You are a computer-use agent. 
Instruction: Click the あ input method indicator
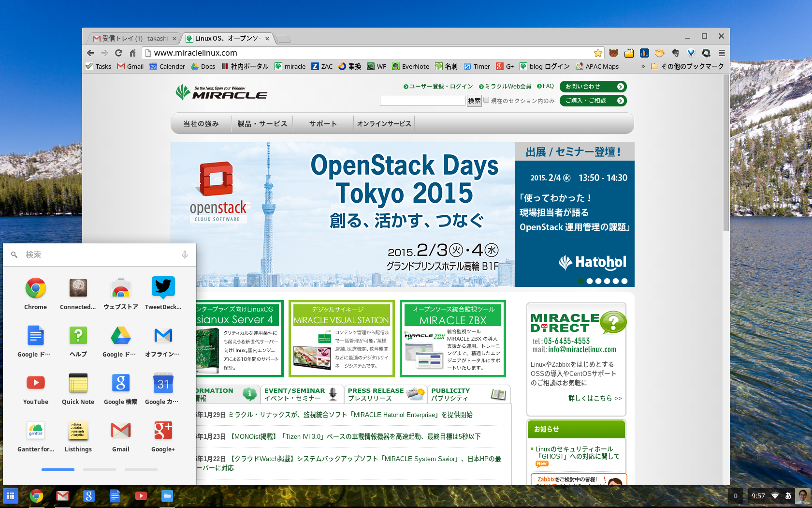point(788,496)
